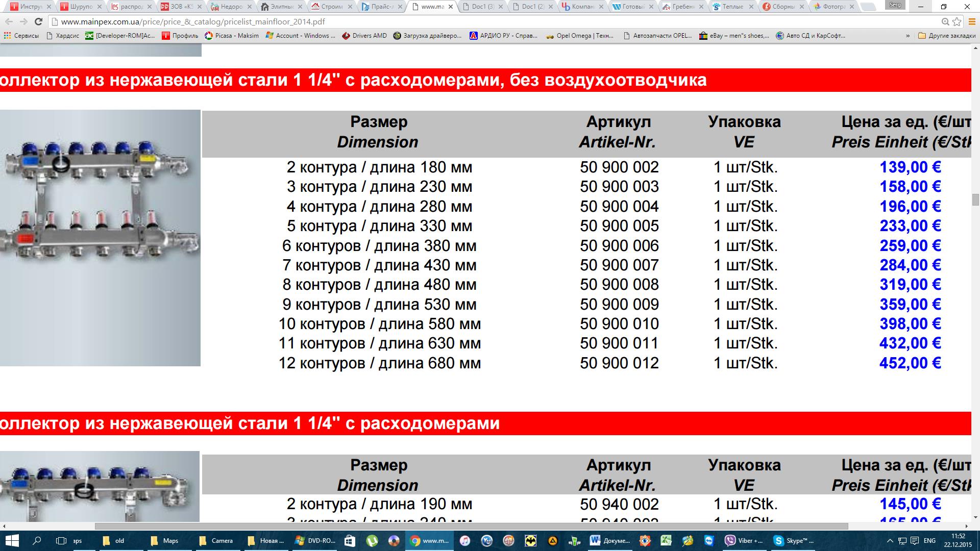Image resolution: width=980 pixels, height=551 pixels.
Task: Click the horizontal scrollbar thumb
Action: point(472,526)
